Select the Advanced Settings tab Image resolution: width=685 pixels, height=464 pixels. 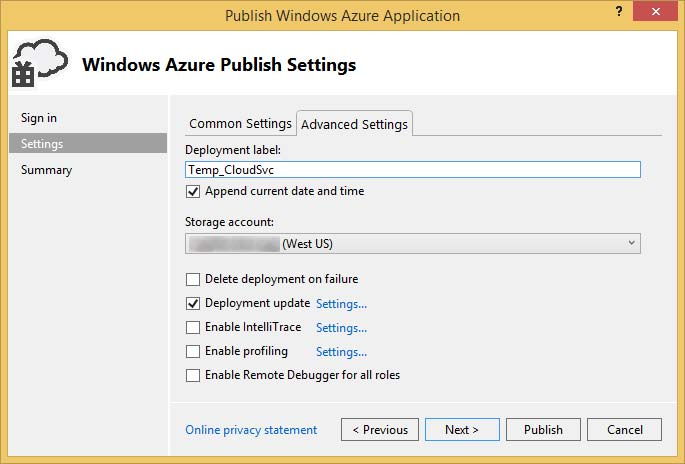click(x=354, y=124)
